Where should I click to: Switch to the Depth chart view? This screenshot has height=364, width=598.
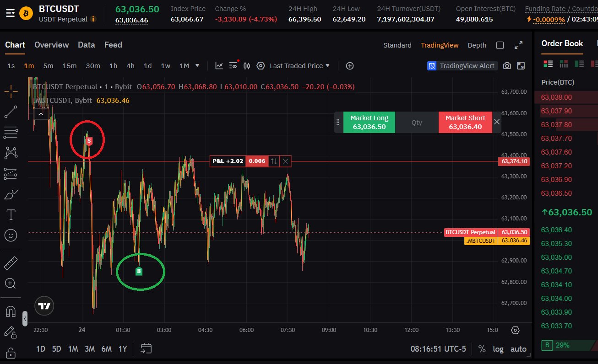[477, 45]
